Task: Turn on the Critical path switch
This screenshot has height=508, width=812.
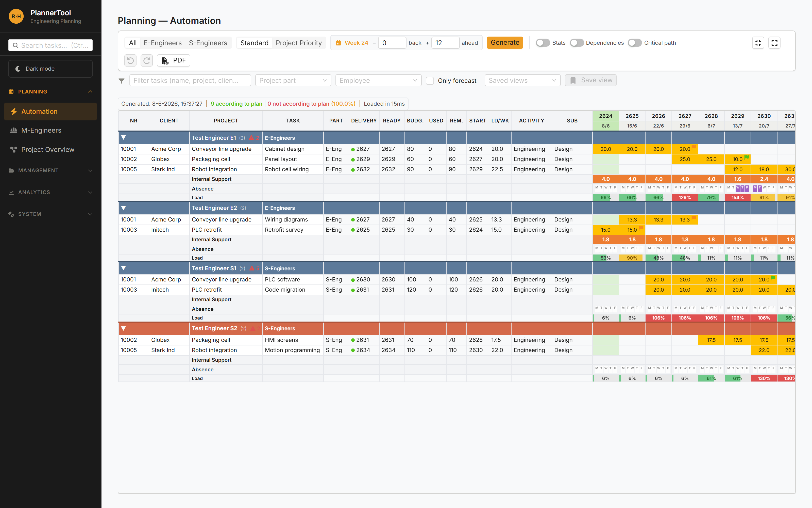Action: coord(634,43)
